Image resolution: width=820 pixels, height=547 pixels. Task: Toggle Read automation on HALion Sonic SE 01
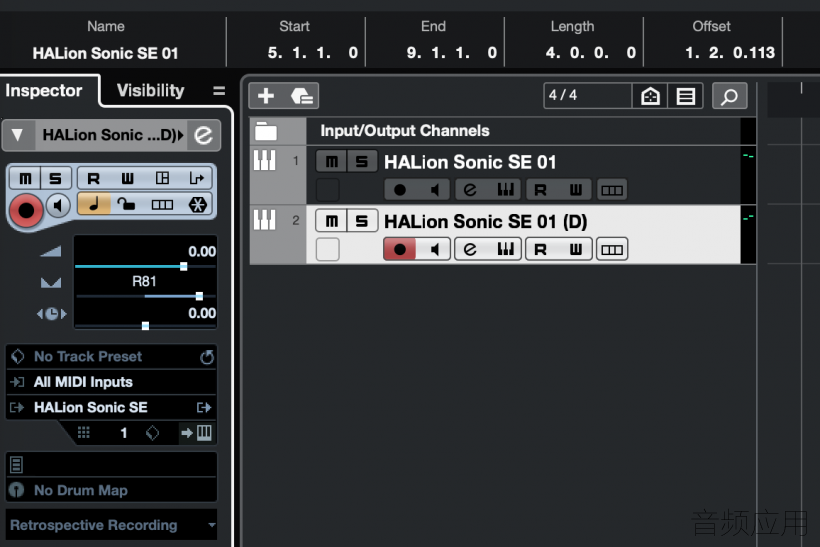(541, 189)
